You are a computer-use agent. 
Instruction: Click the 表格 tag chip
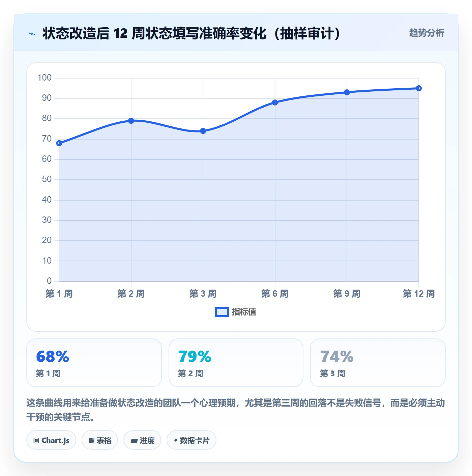pyautogui.click(x=100, y=440)
